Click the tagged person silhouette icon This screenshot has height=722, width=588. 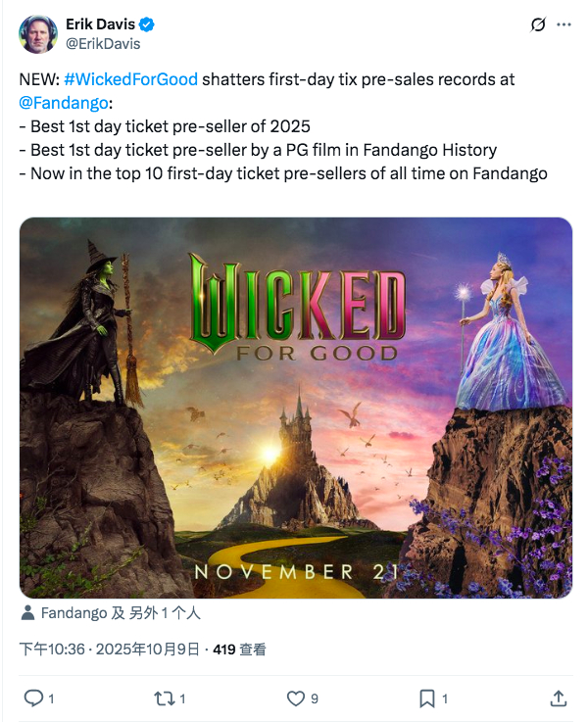point(28,613)
